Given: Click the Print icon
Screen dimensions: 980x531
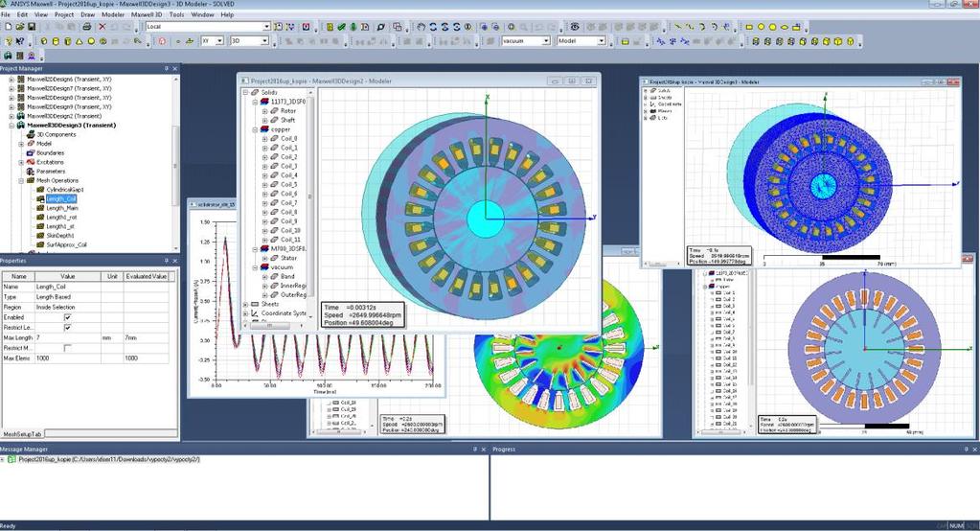Looking at the screenshot, I should point(87,27).
